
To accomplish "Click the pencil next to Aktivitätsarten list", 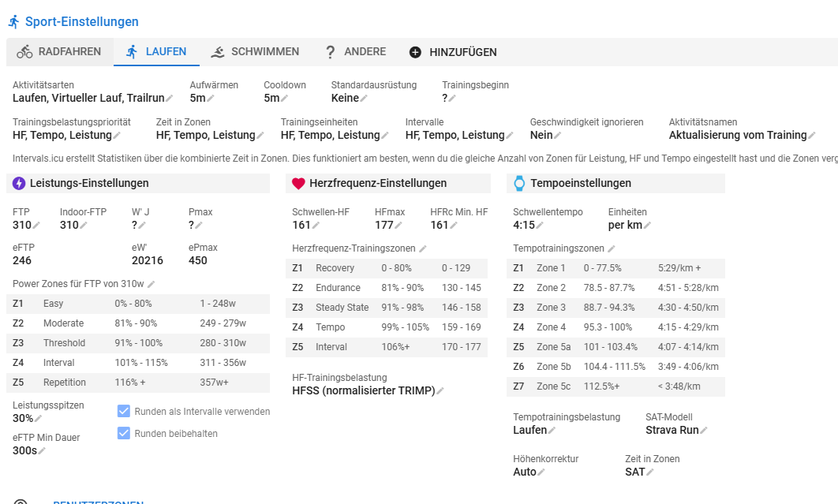I will pyautogui.click(x=169, y=99).
